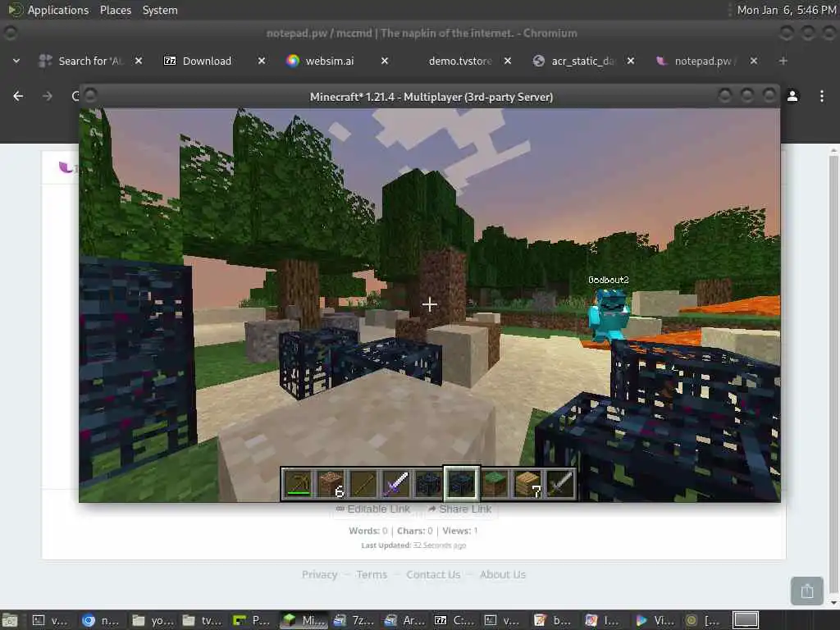Viewport: 840px width, 630px height.
Task: Open the Chromium profile icon
Action: pos(792,96)
